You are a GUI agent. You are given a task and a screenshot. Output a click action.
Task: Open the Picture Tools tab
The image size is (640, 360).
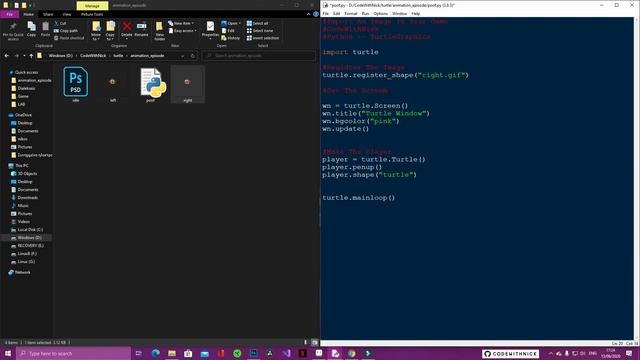pos(92,14)
